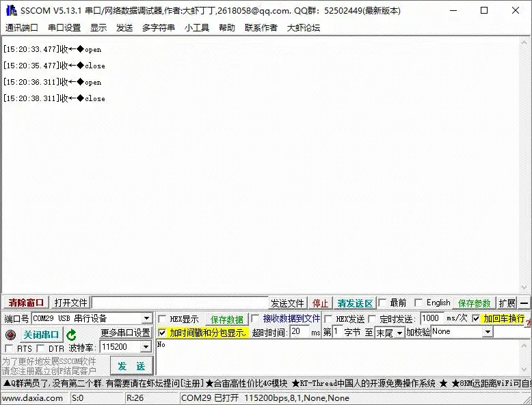Image resolution: width=532 pixels, height=405 pixels.
Task: Click the 发送 send button
Action: pos(131,366)
